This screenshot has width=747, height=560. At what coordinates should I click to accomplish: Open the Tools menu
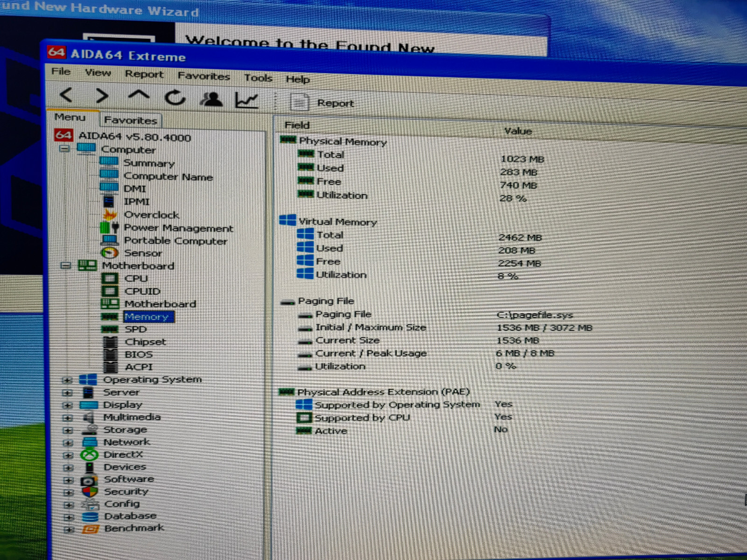(258, 78)
